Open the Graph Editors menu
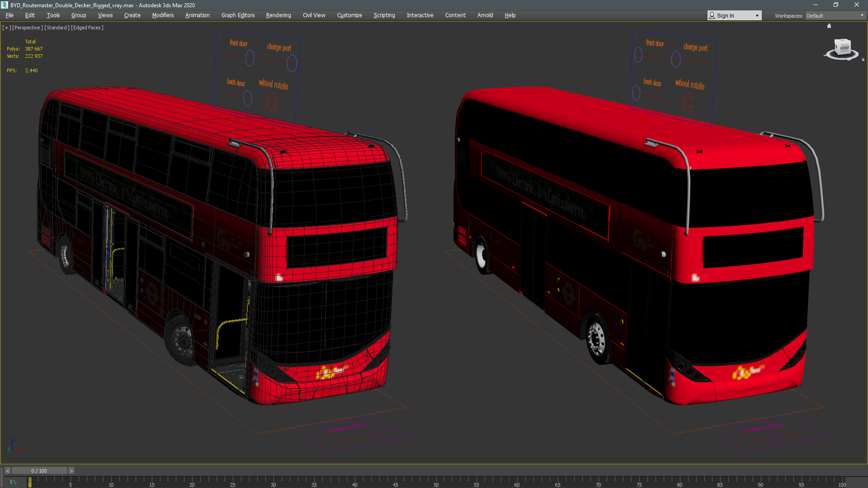The image size is (868, 488). pos(238,15)
